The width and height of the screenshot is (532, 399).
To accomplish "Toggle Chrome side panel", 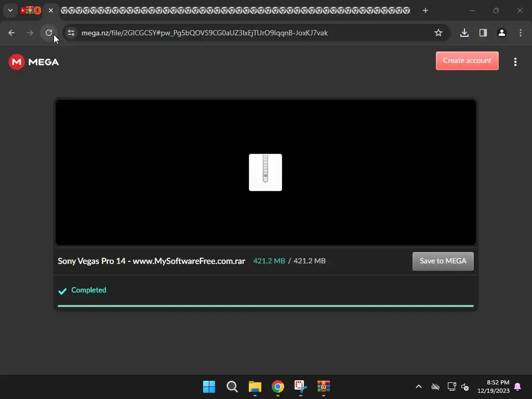I will [483, 33].
